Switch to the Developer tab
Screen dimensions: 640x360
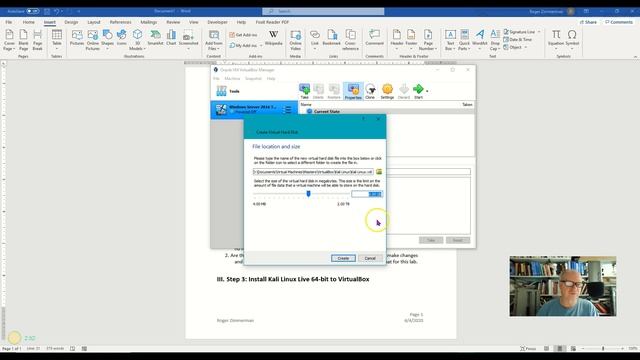click(x=217, y=22)
